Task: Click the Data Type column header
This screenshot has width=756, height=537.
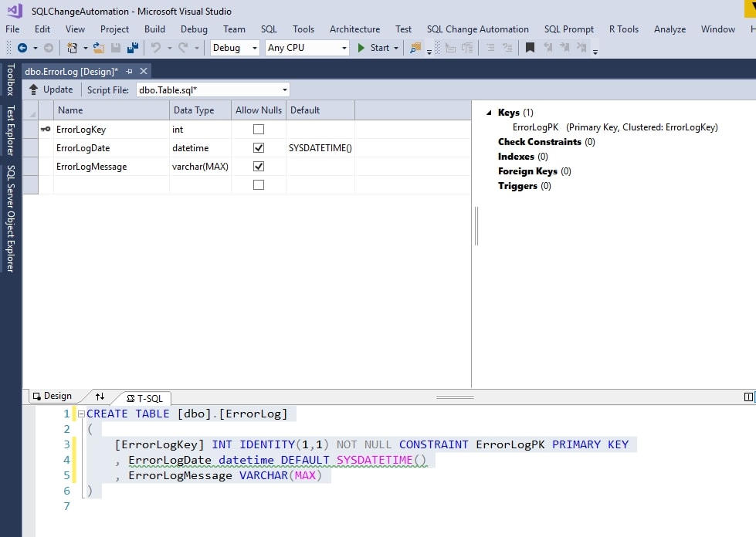Action: pyautogui.click(x=200, y=110)
